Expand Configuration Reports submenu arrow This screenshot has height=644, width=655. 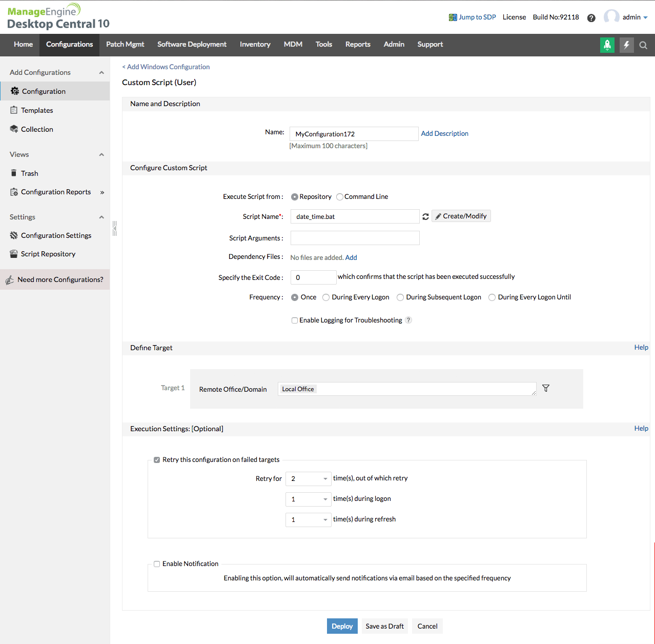pyautogui.click(x=102, y=192)
